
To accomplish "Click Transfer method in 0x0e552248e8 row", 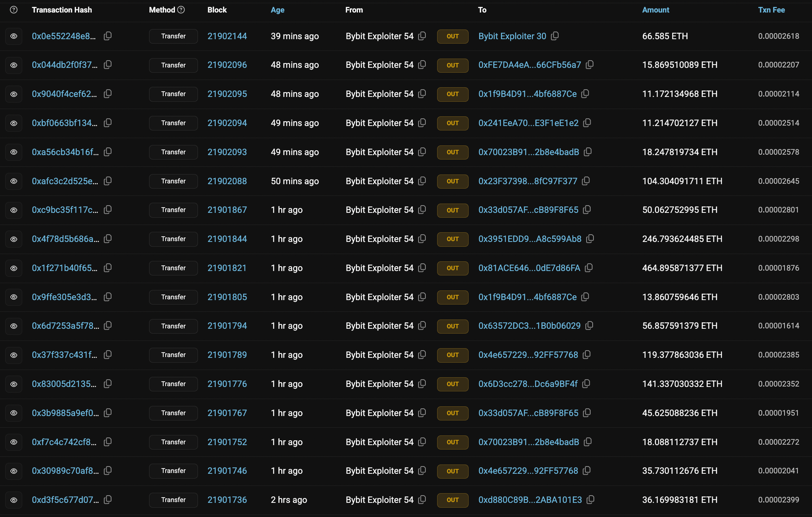I will tap(173, 36).
